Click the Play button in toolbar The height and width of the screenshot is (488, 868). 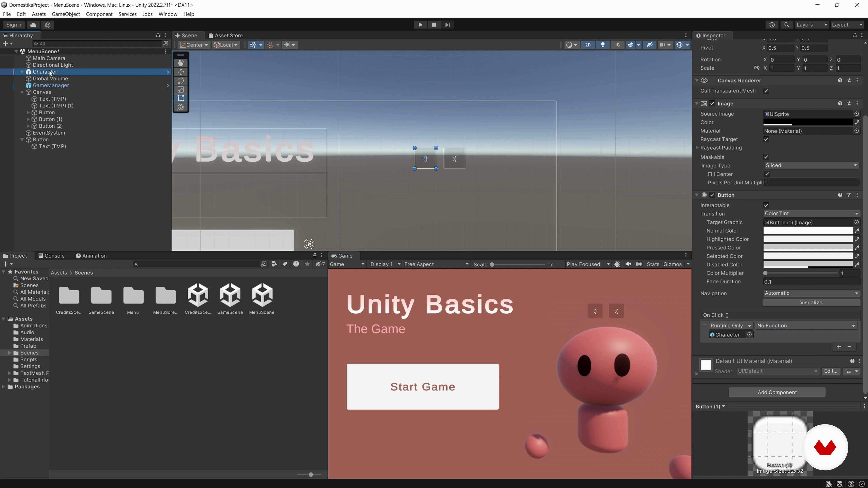coord(420,25)
